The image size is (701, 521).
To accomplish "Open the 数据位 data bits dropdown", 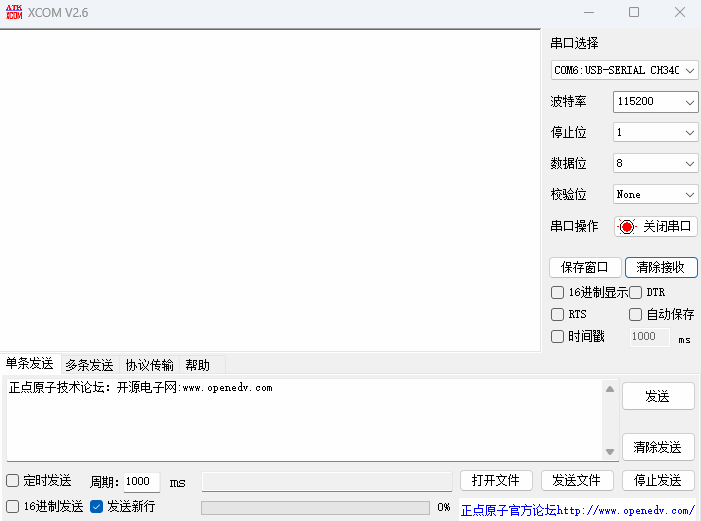I will [655, 163].
